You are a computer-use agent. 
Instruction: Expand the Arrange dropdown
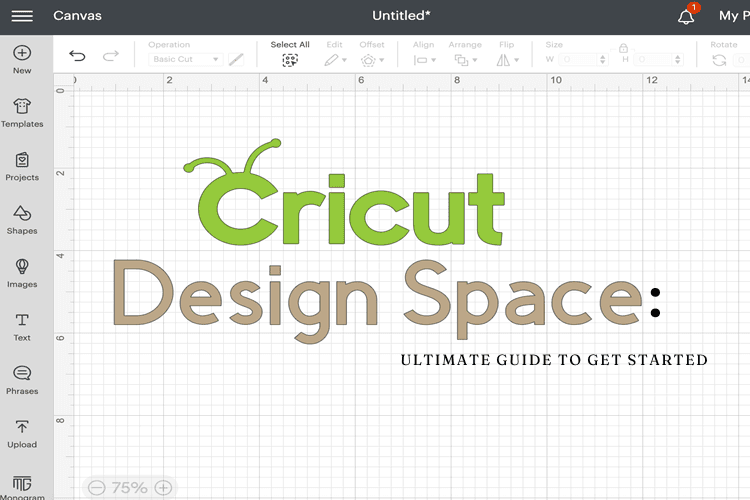pyautogui.click(x=463, y=60)
